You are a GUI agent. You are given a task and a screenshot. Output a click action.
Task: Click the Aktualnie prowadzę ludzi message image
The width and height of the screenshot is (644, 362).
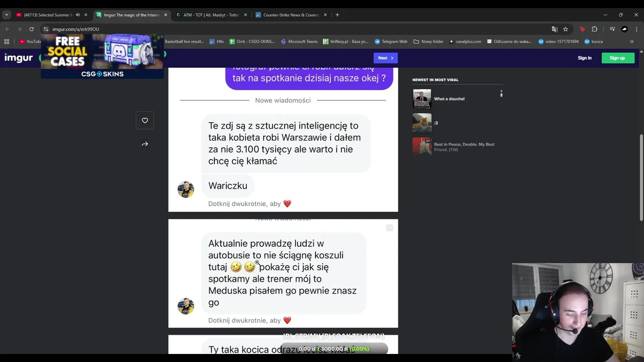pyautogui.click(x=283, y=274)
